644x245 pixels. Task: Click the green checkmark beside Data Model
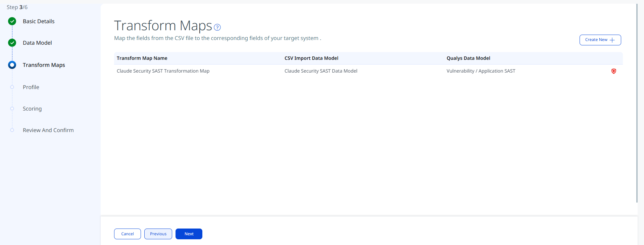pyautogui.click(x=12, y=43)
